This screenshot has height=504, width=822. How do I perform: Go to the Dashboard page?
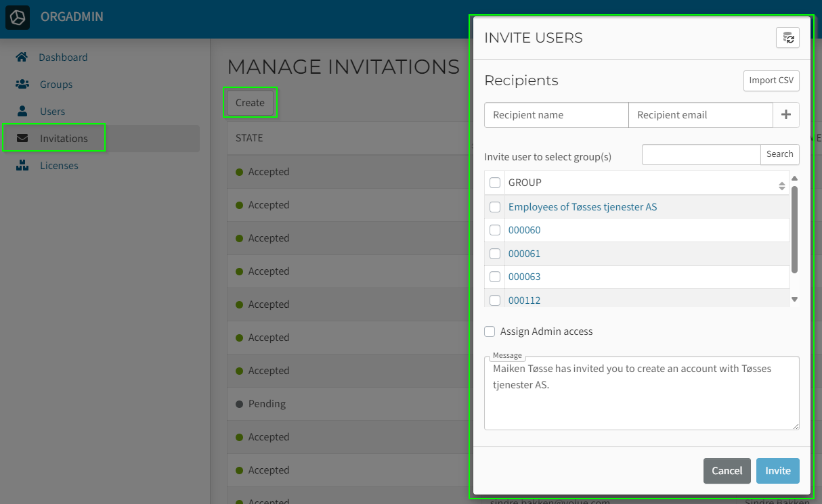(x=63, y=58)
